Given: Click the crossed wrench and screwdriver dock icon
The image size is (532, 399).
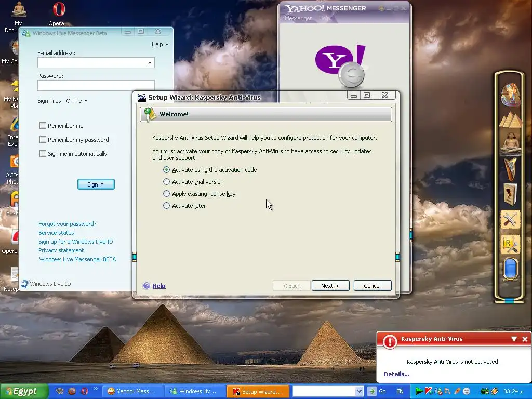Looking at the screenshot, I should click(x=510, y=220).
